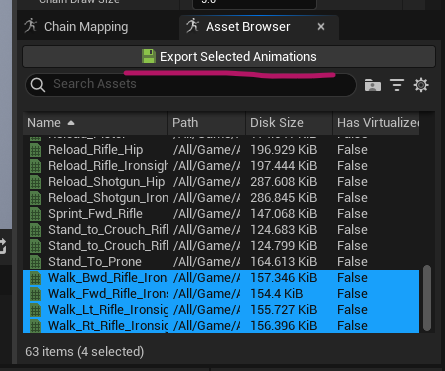The height and width of the screenshot is (371, 445).
Task: Click the search magnifier icon
Action: click(38, 85)
